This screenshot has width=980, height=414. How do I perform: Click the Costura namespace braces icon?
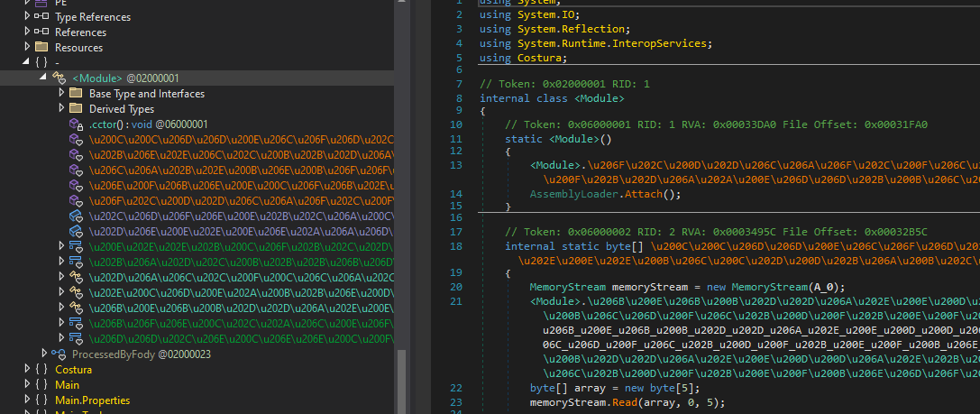tap(41, 370)
